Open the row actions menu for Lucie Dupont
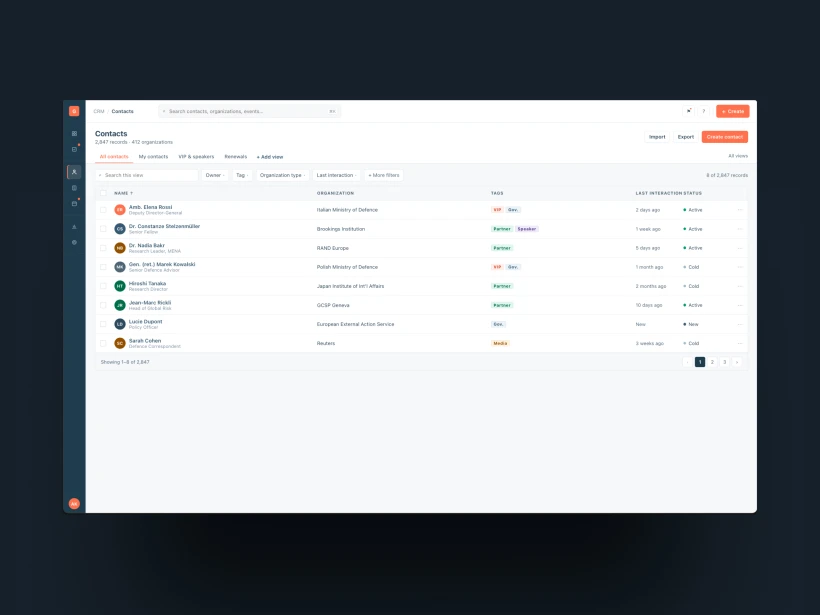Viewport: 820px width, 615px height. coord(740,324)
